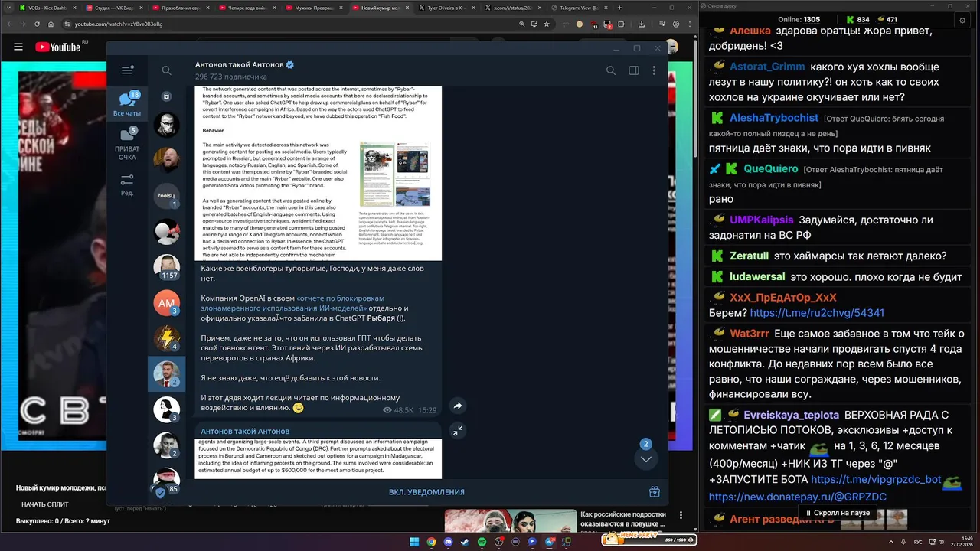This screenshot has height=551, width=980.
Task: Open the YouTube guide hamburger menu
Action: 18,47
